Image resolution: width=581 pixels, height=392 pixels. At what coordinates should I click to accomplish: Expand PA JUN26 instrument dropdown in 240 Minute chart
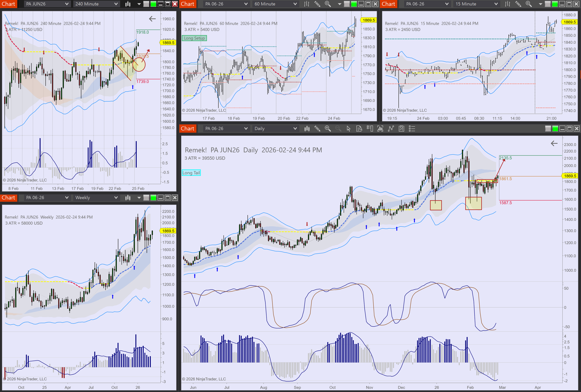[x=47, y=4]
